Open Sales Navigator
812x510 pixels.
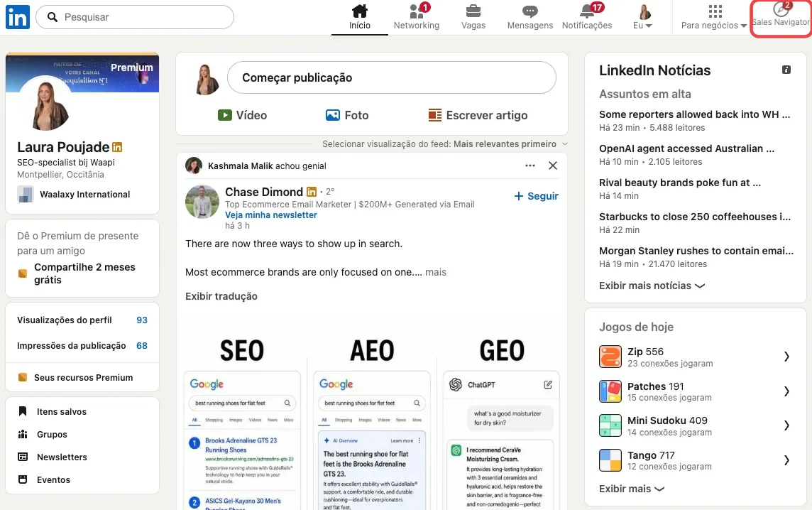[x=780, y=17]
